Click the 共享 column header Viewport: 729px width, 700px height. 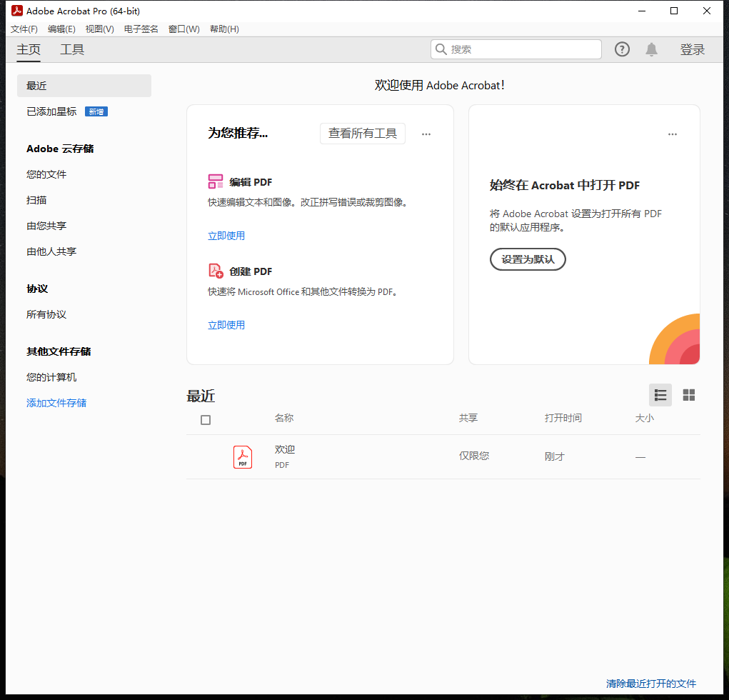[468, 418]
